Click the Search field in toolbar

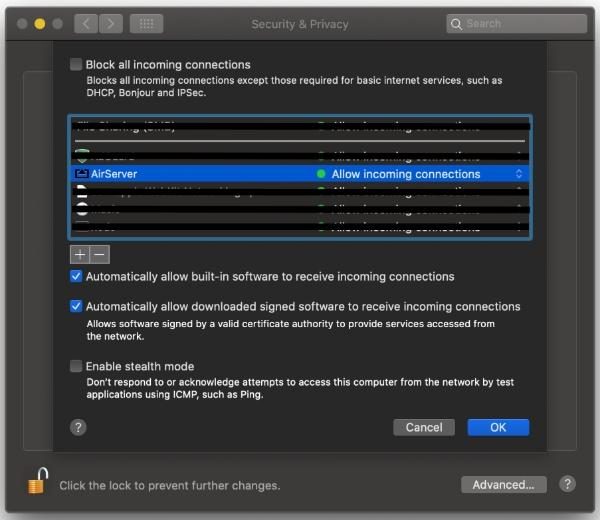tap(517, 24)
